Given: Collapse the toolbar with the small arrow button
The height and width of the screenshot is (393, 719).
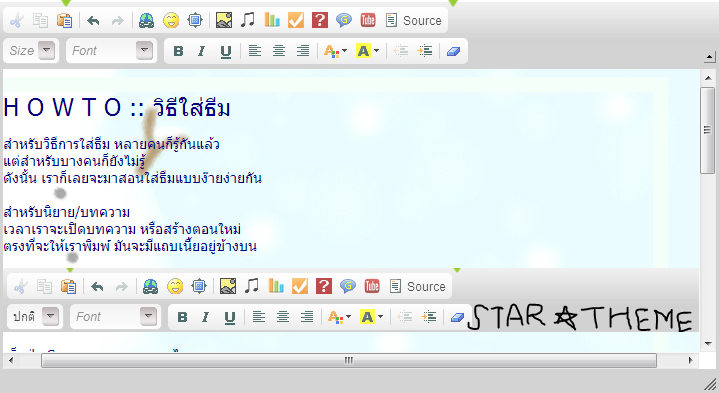Looking at the screenshot, I should (x=709, y=57).
